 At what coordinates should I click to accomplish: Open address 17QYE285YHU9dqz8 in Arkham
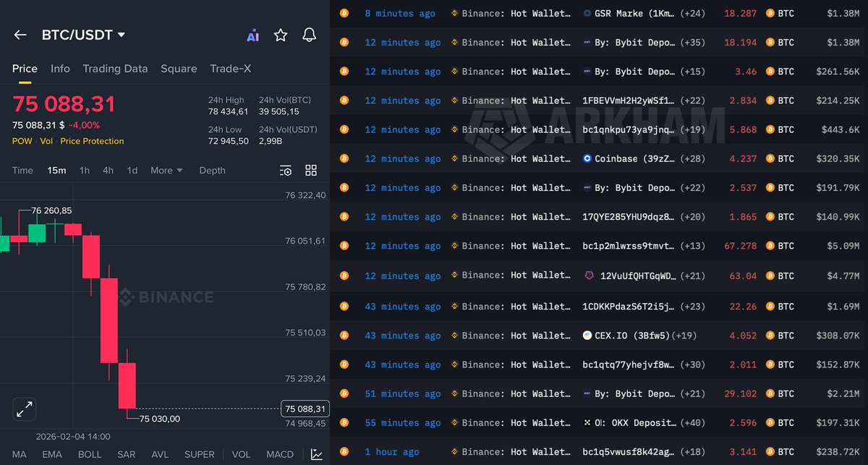[629, 217]
